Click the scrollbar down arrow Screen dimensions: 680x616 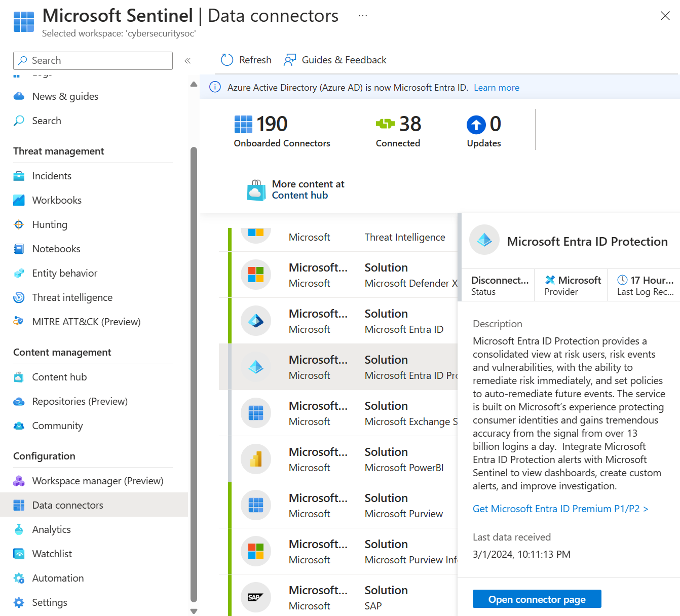pyautogui.click(x=194, y=611)
